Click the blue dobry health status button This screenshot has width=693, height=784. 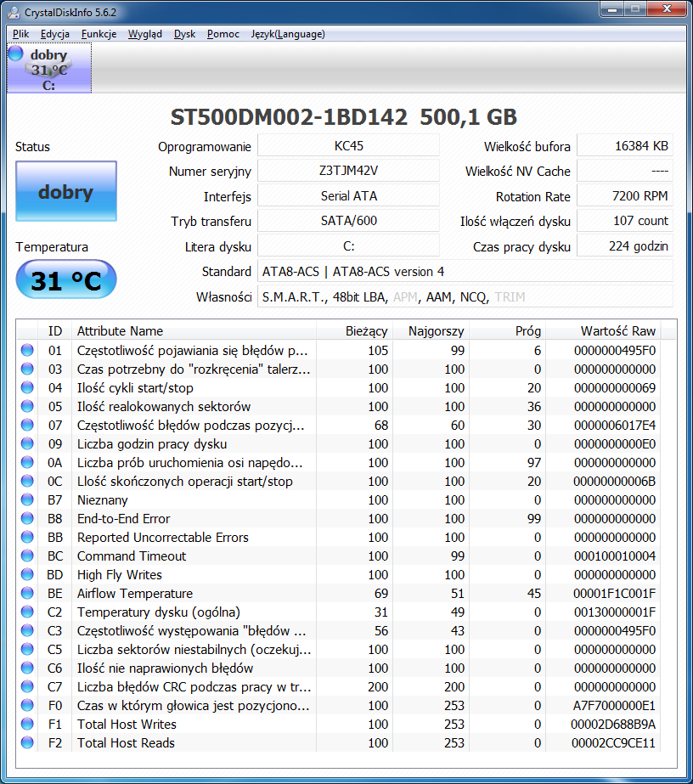point(66,191)
